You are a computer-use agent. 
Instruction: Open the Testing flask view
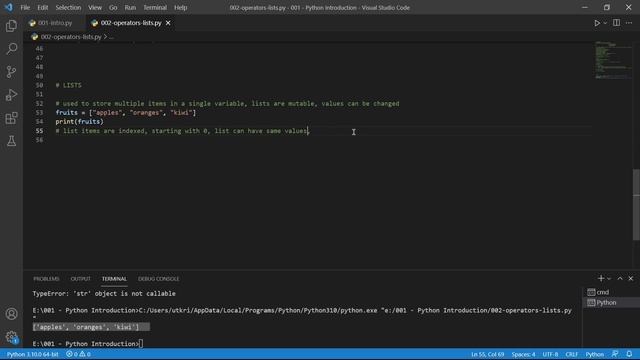tap(11, 141)
